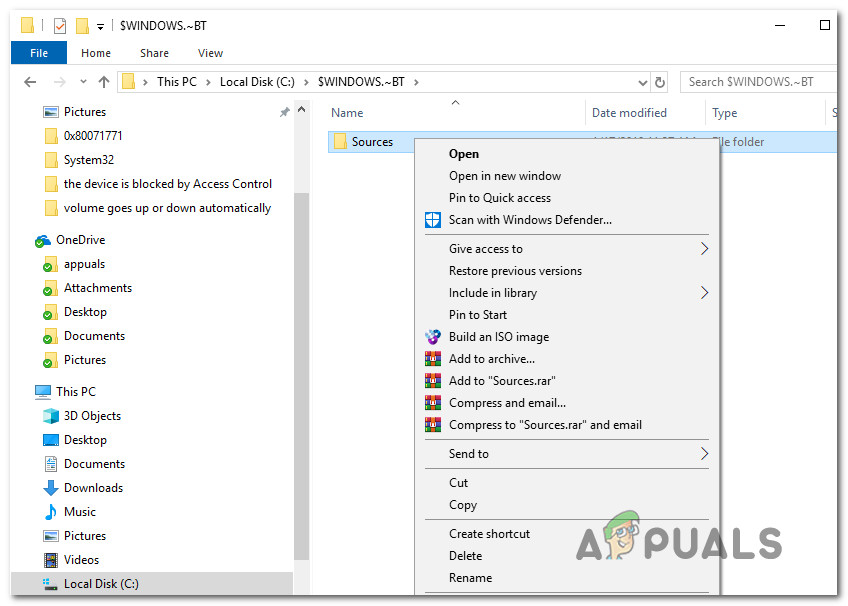848x606 pixels.
Task: Sort by the Type column header
Action: point(725,113)
